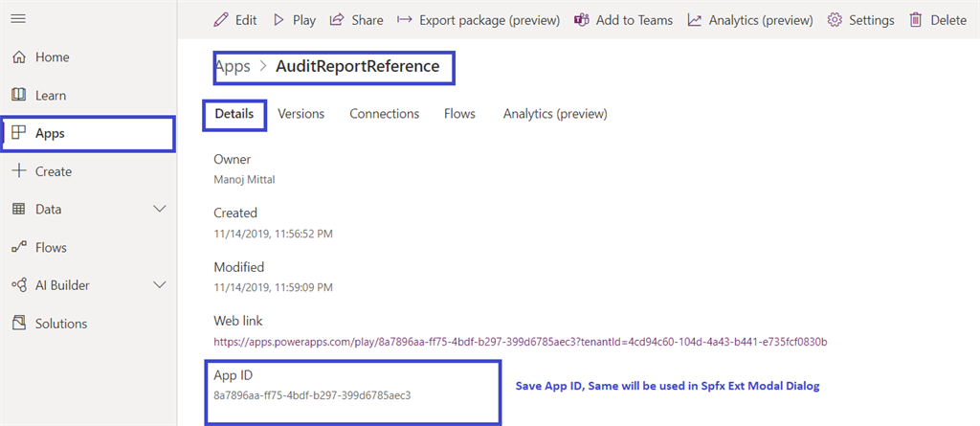
Task: Click owner name Manoj Mittal
Action: 244,180
